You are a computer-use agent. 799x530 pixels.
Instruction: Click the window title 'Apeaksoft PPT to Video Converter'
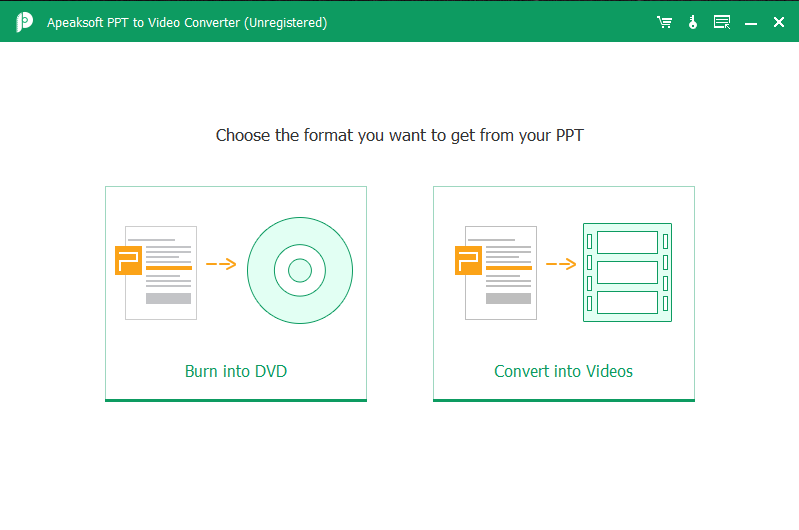tap(187, 23)
